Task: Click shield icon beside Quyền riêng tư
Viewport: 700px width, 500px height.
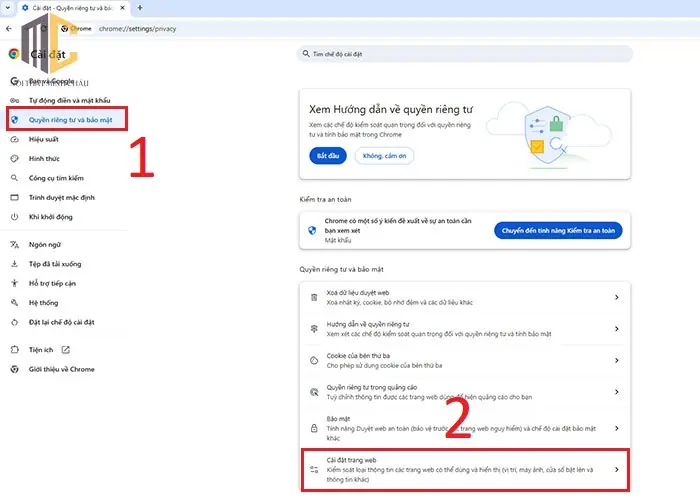Action: tap(14, 120)
